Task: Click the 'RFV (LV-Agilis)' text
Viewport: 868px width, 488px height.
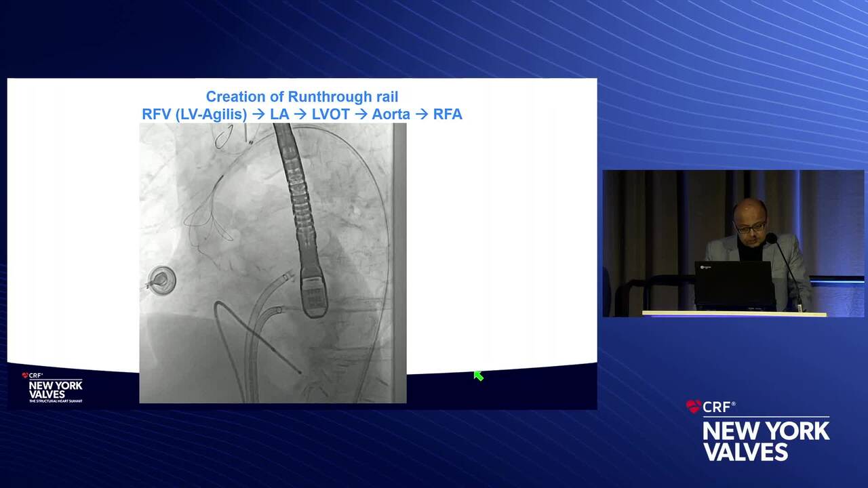Action: click(x=194, y=114)
